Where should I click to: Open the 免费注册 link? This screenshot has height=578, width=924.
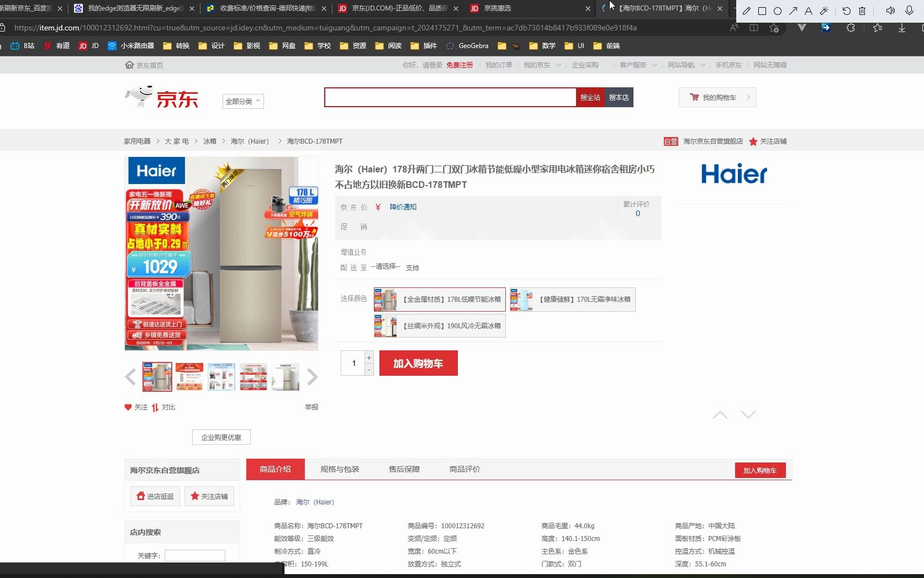click(x=459, y=65)
